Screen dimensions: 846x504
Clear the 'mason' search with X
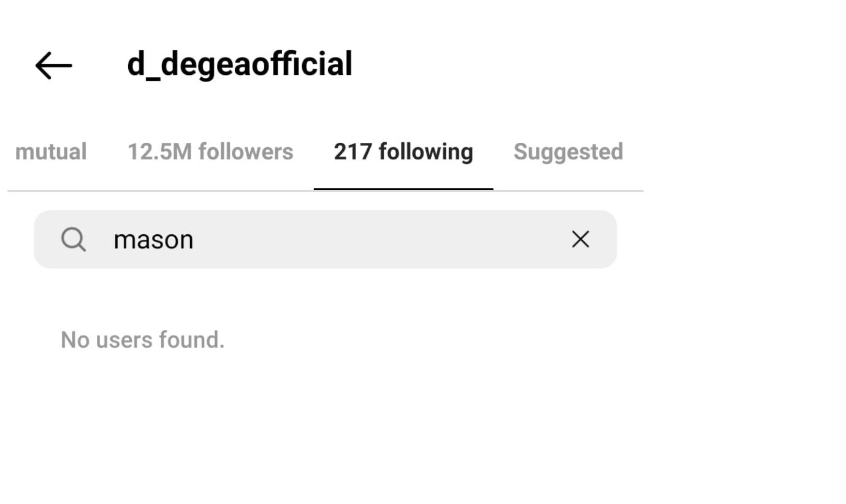pyautogui.click(x=580, y=239)
